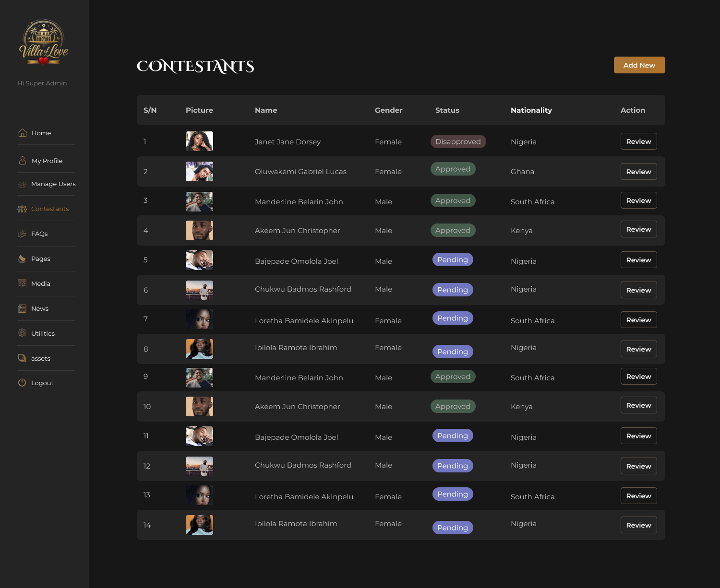Go to the assets menu item
720x588 pixels.
[40, 359]
